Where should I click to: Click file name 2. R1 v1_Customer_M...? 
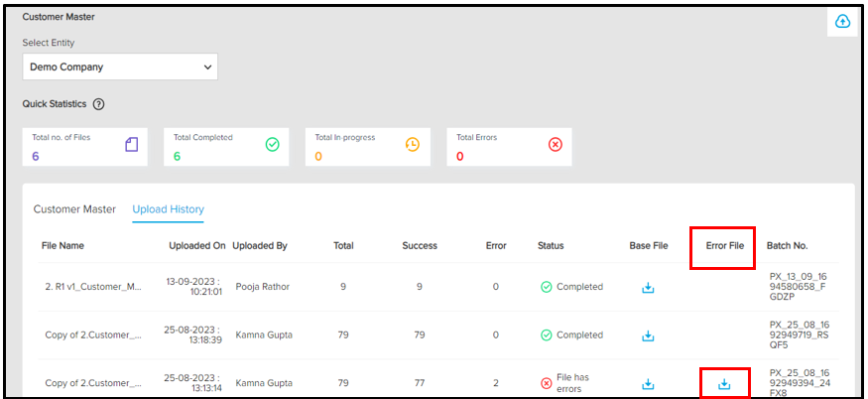coord(93,287)
